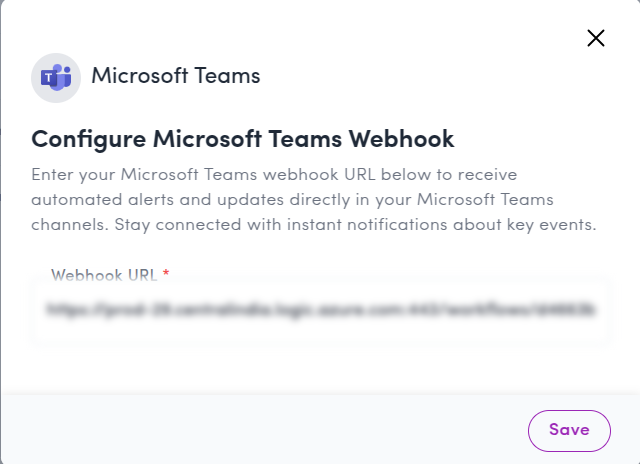The image size is (640, 464).
Task: Close the Microsoft Teams webhook dialog
Action: tap(596, 38)
